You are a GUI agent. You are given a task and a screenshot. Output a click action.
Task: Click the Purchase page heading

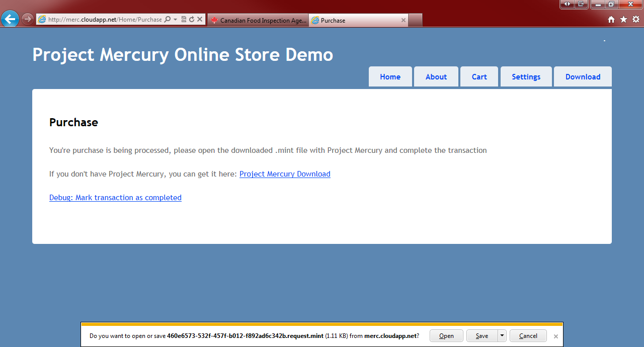pos(73,122)
